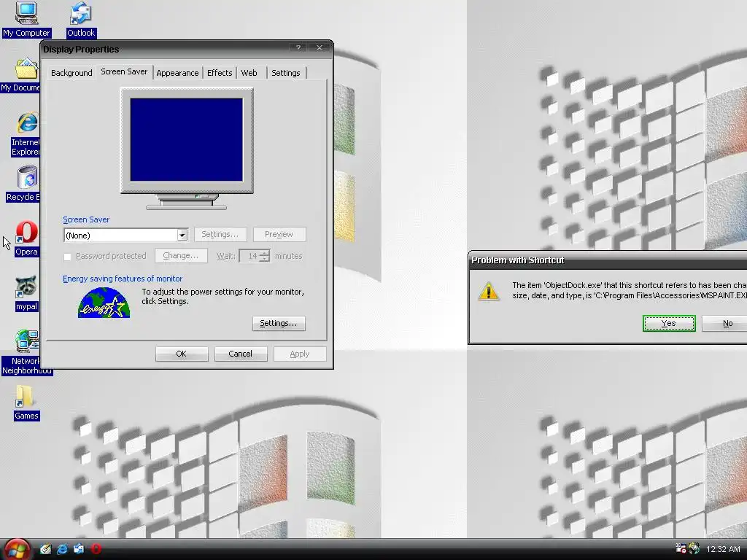
Task: Switch to the Appearance tab
Action: pyautogui.click(x=177, y=73)
